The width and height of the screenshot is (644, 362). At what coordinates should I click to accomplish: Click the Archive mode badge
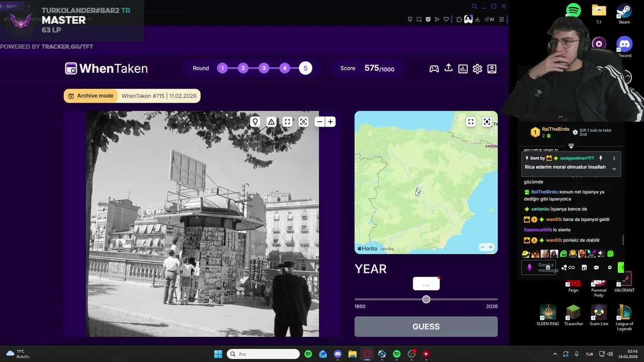91,96
